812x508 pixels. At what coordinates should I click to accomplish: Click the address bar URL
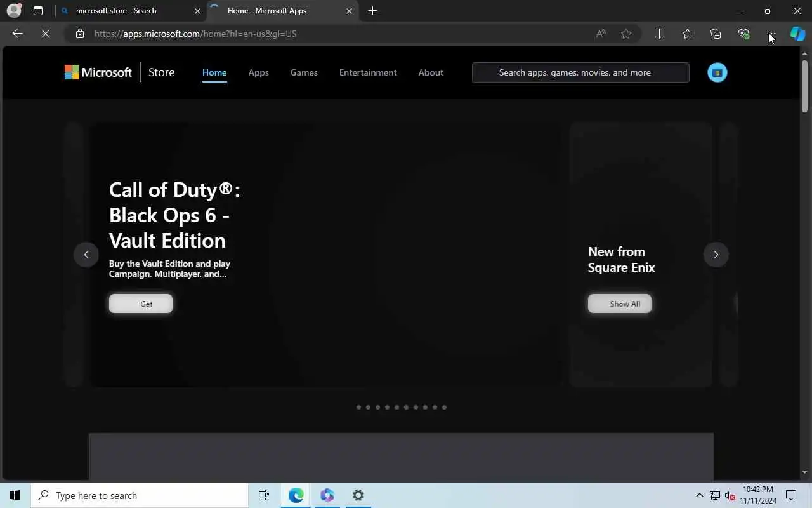[x=195, y=34]
